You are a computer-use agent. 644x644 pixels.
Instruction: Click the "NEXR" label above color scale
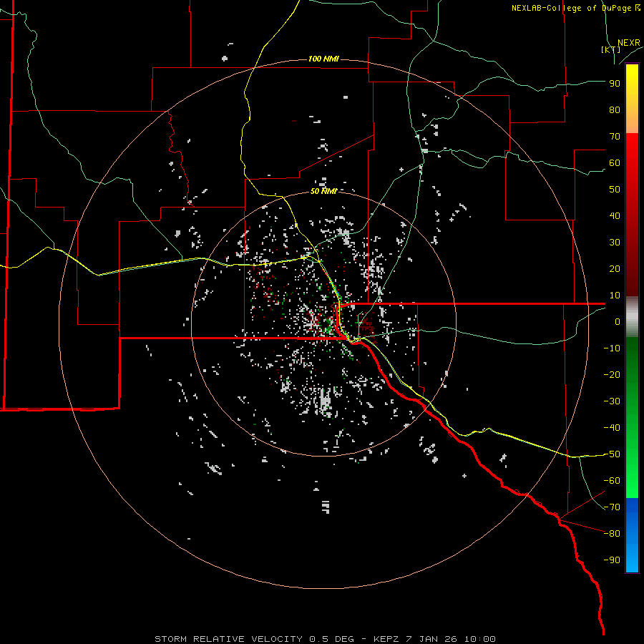pos(628,43)
